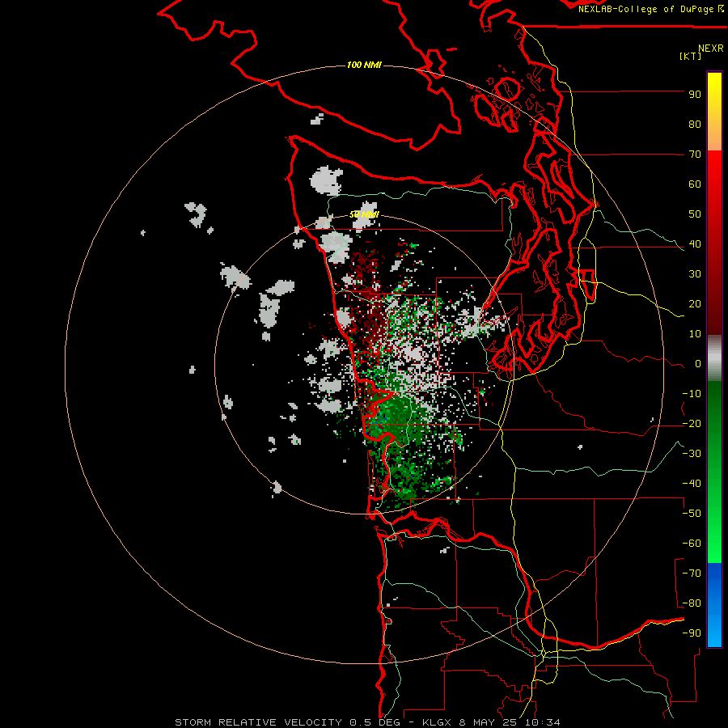Click the 0 knot scale label

[x=698, y=364]
